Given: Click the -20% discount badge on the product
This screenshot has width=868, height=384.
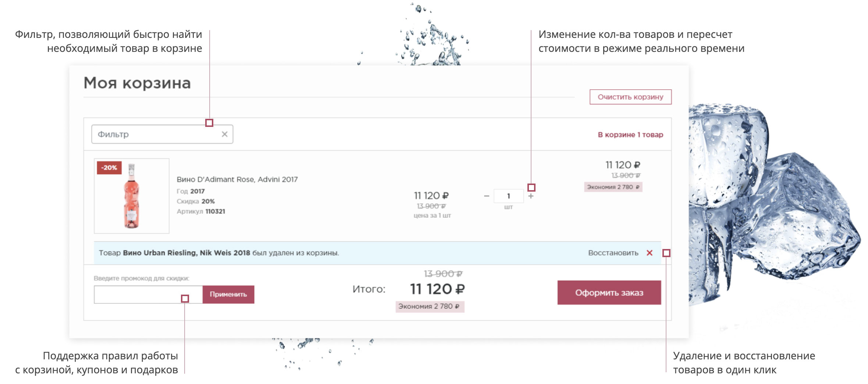Looking at the screenshot, I should (x=109, y=168).
